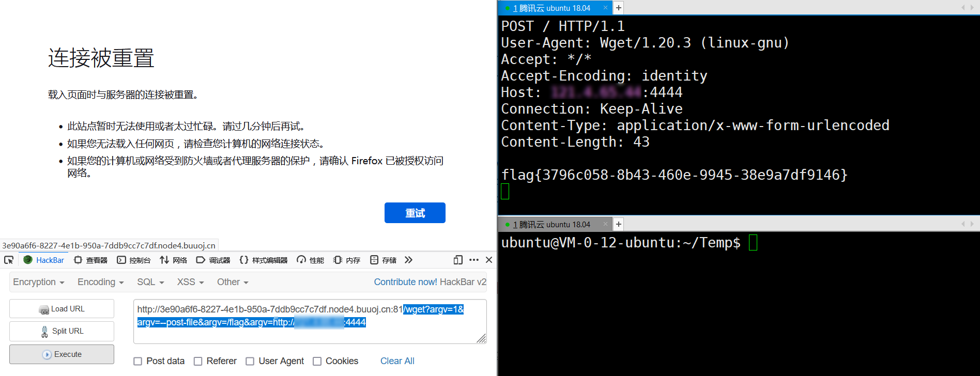Expand the Encryption dropdown
980x376 pixels.
38,282
